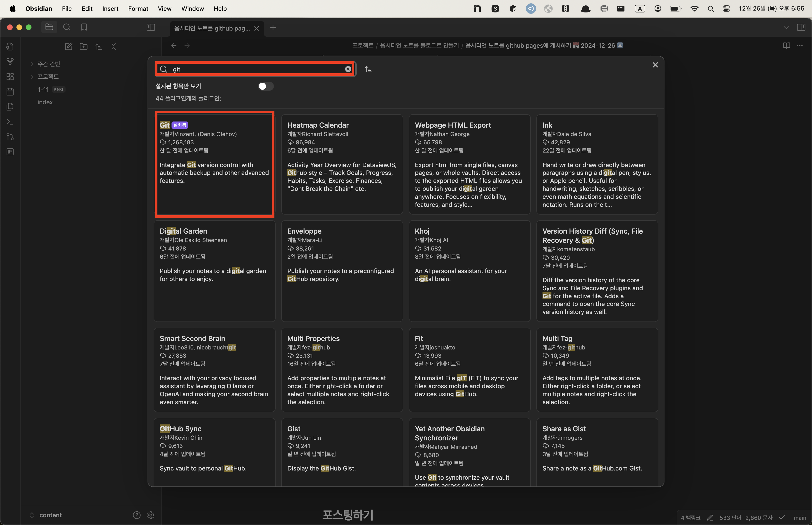Navigate forward arrow in note header
This screenshot has height=525, width=812.
[187, 46]
